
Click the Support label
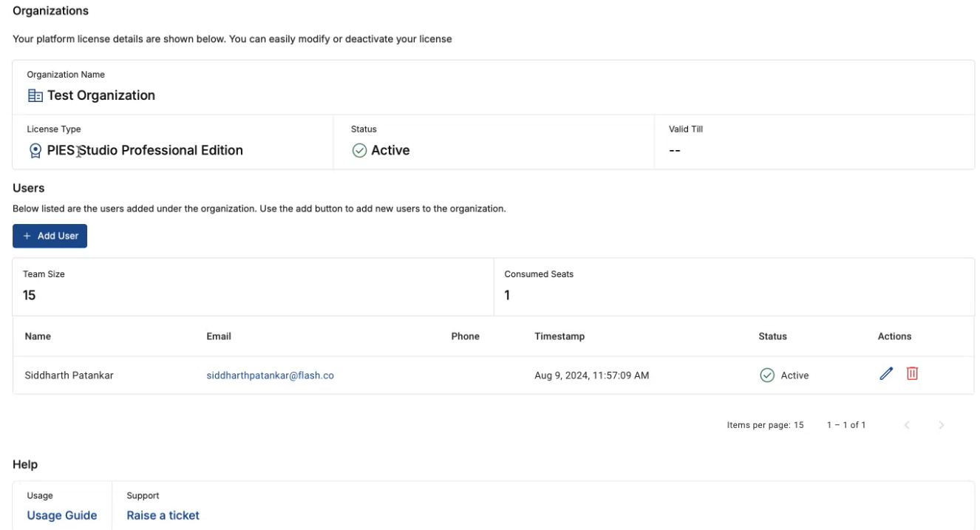tap(143, 496)
